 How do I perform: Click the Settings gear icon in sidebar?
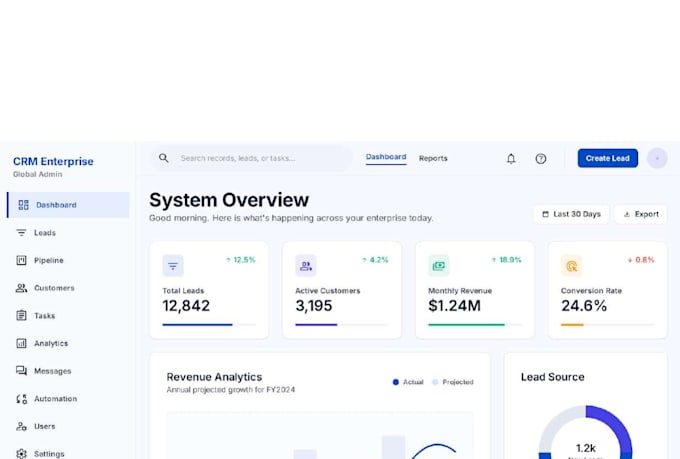[21, 454]
